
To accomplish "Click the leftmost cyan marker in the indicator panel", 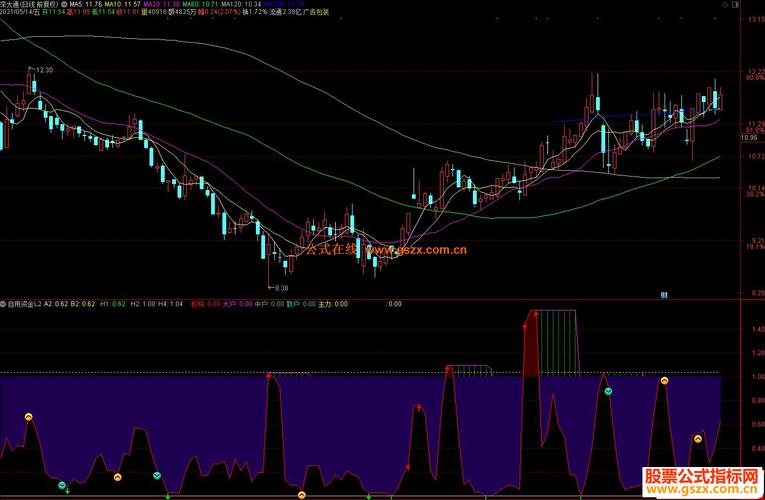I will [63, 485].
